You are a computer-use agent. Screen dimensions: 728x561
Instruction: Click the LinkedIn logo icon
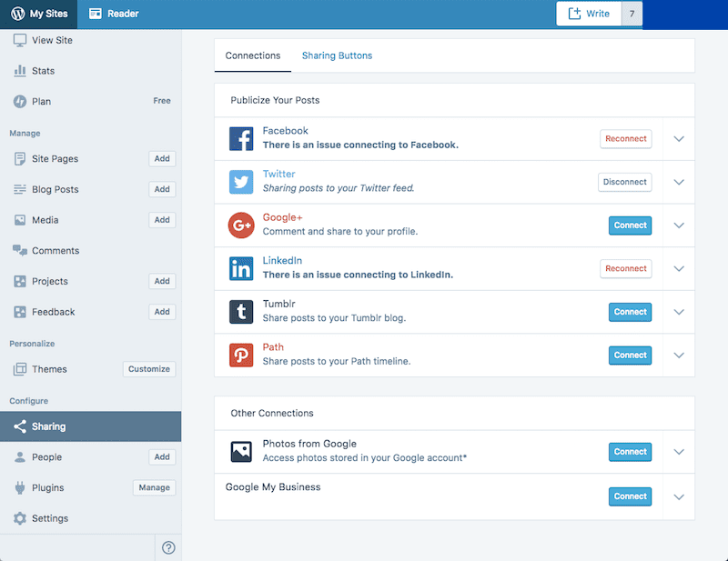(x=241, y=268)
